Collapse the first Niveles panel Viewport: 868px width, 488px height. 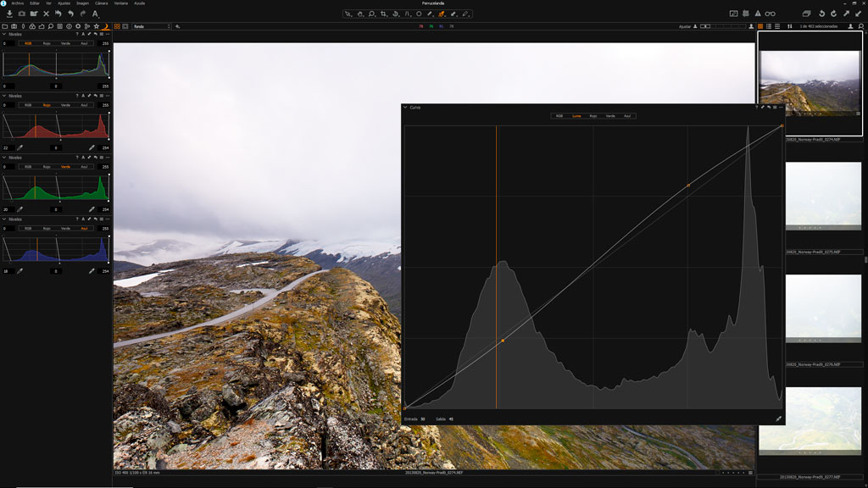(4, 34)
